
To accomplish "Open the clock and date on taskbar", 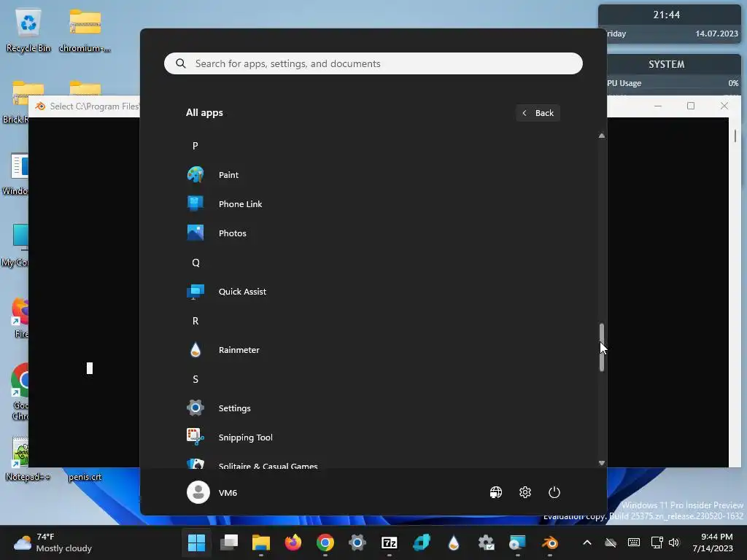I will tap(712, 542).
